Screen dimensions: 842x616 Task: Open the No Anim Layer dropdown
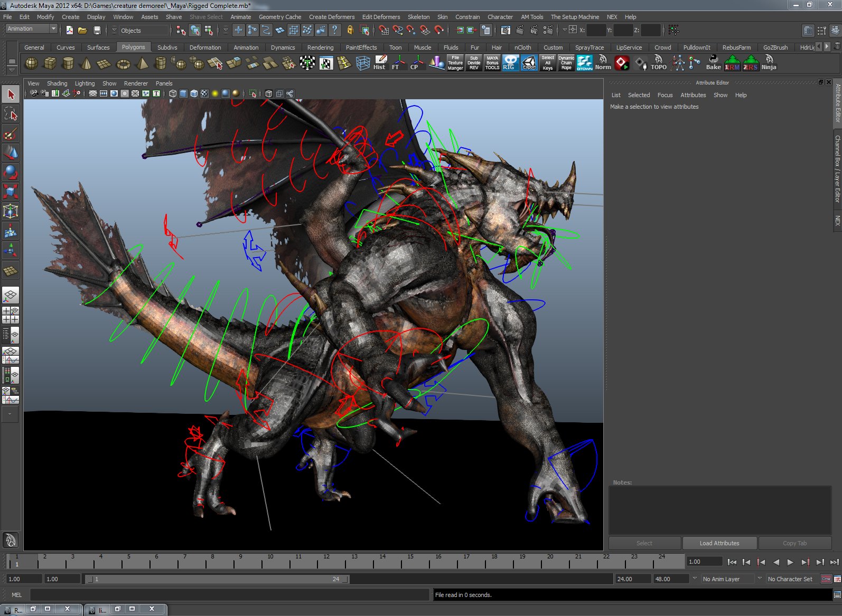click(x=695, y=579)
